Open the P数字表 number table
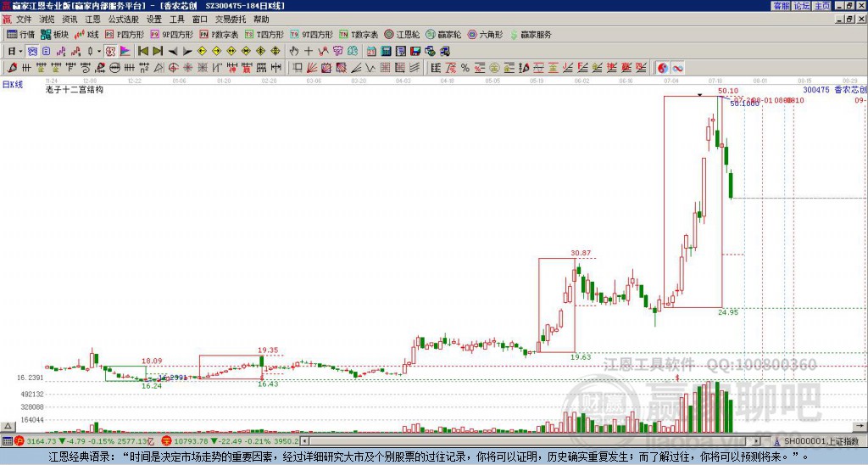Image resolution: width=868 pixels, height=465 pixels. pyautogui.click(x=219, y=34)
